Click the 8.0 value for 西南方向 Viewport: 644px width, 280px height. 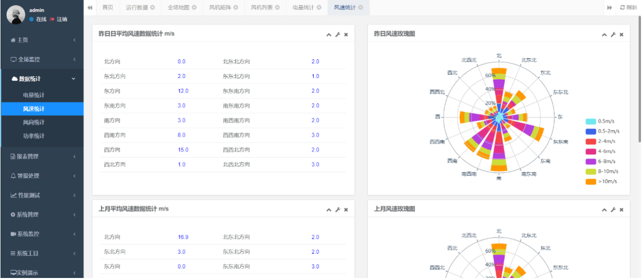tap(181, 135)
